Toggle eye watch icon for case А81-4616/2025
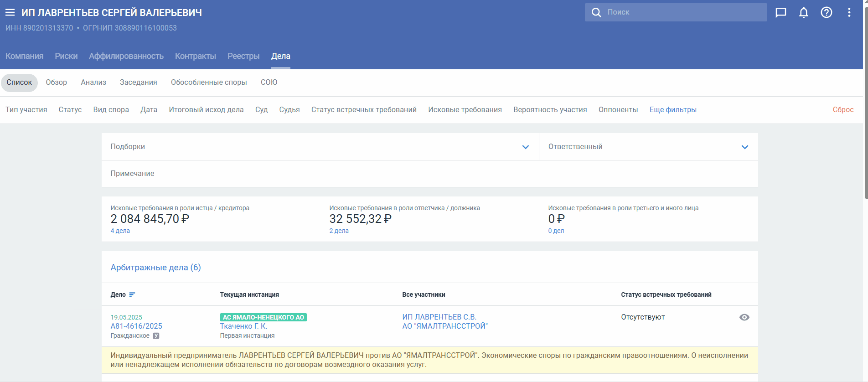This screenshot has width=868, height=382. pyautogui.click(x=744, y=317)
